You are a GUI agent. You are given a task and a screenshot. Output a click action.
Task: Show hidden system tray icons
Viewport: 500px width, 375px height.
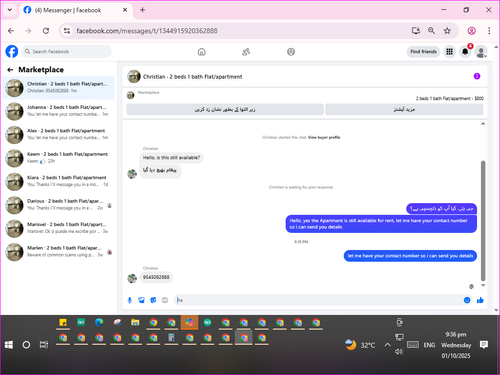click(x=387, y=345)
